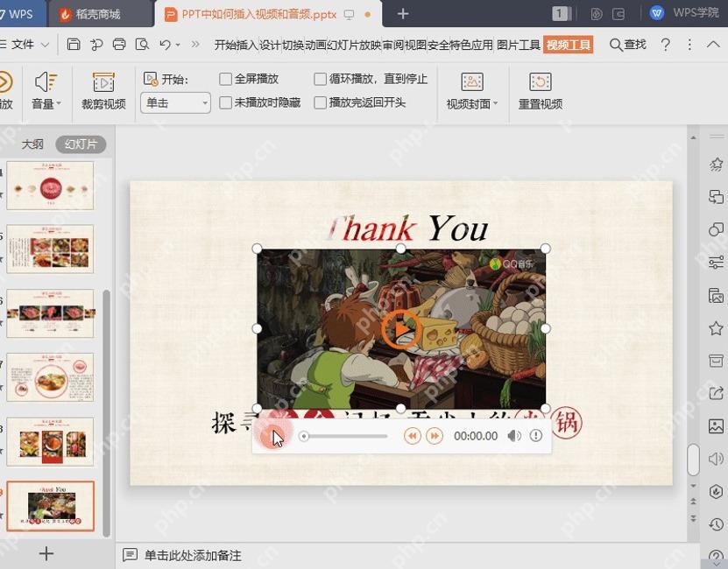Enable 未播放时隐藏 checkbox
728x569 pixels.
tap(226, 102)
